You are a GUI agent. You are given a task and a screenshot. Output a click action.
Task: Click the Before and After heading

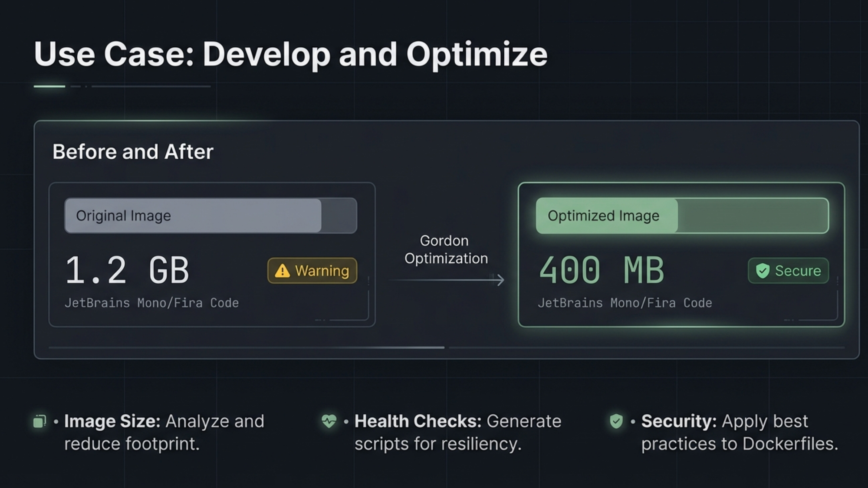point(133,152)
